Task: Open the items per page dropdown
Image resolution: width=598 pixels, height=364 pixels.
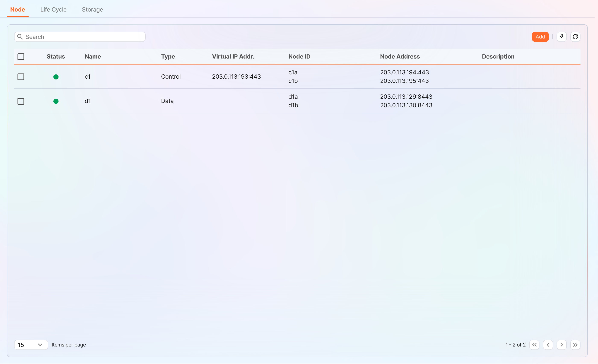Action: coord(31,345)
